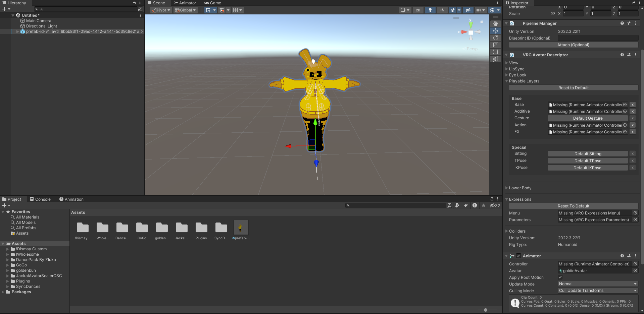Open Global handle rotation dropdown
This screenshot has width=644, height=314.
pos(185,10)
